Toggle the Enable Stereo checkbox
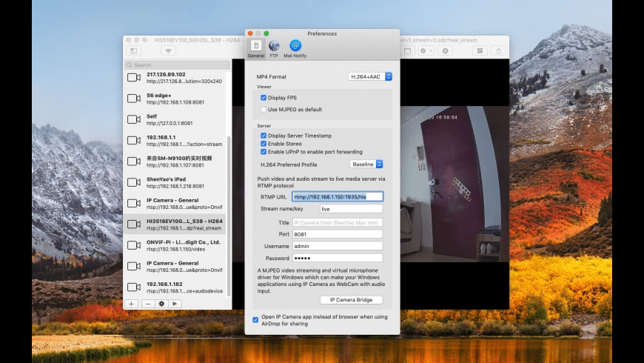Screen dimensions: 644x363 tap(264, 144)
